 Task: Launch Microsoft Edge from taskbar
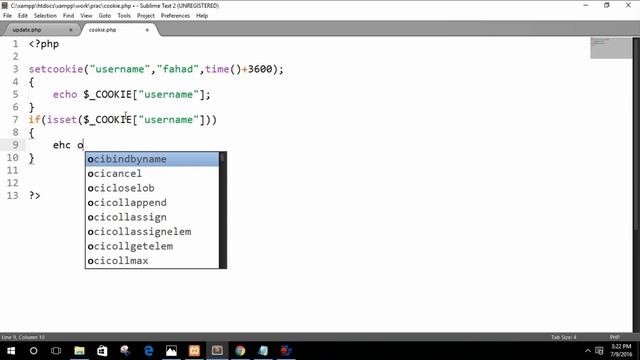click(149, 351)
